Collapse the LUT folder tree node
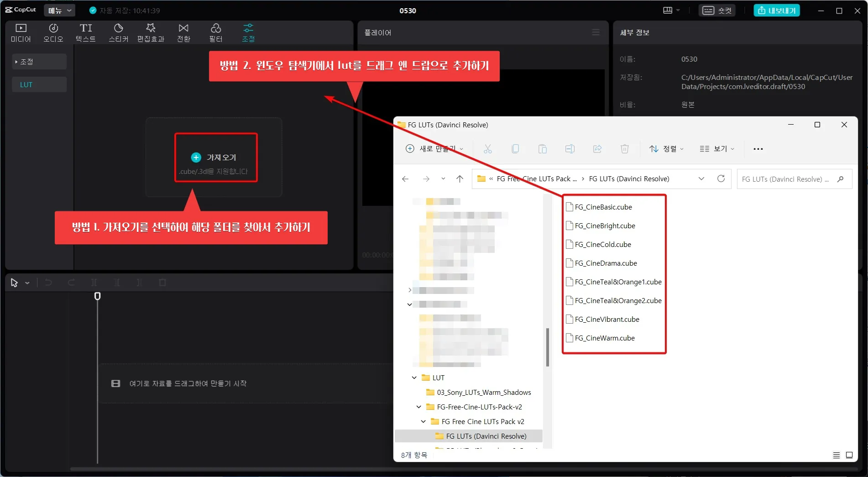 coord(414,377)
